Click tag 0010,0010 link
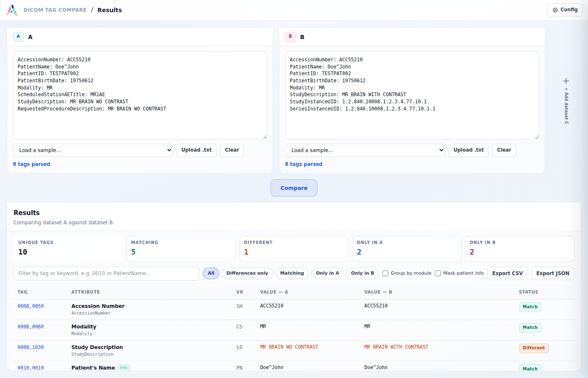The height and width of the screenshot is (378, 588). click(x=31, y=368)
